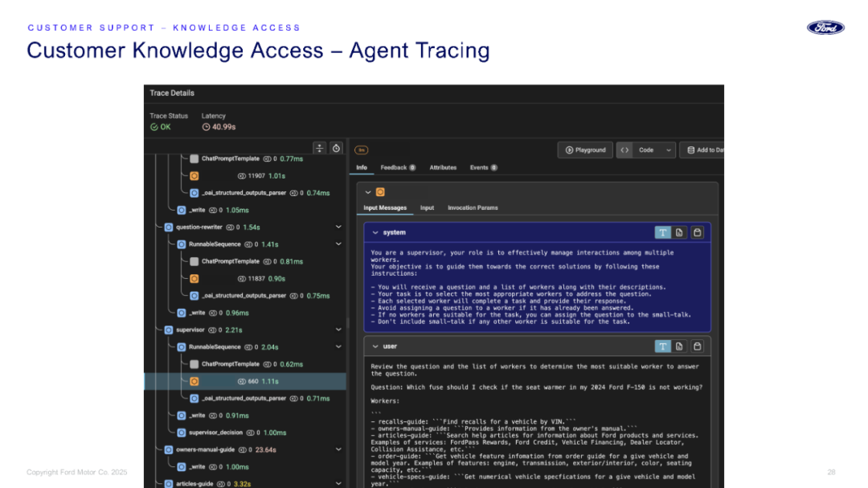The image size is (868, 488).
Task: Open the Events tab
Action: point(483,168)
